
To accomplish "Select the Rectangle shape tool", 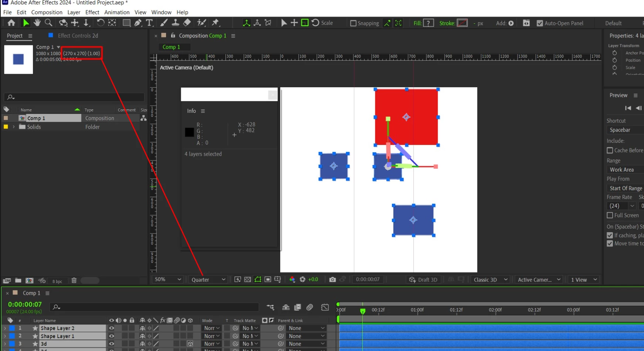I will [126, 23].
